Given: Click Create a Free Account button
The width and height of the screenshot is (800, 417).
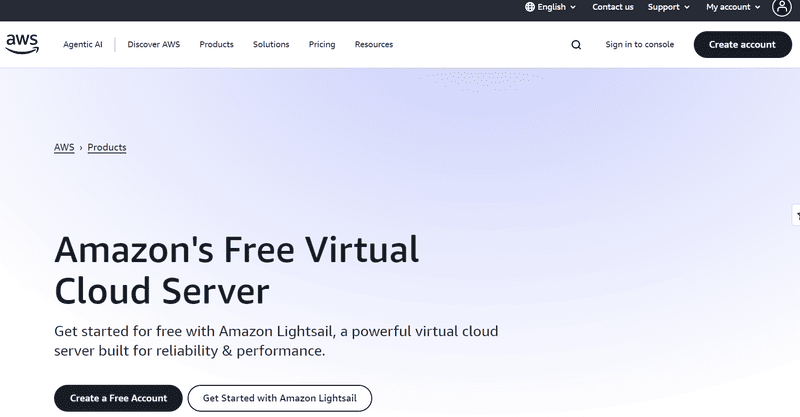Looking at the screenshot, I should (118, 398).
